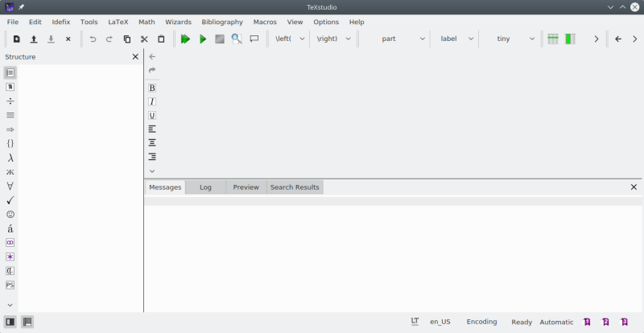Apply bold with the B icon
The height and width of the screenshot is (333, 644).
(x=152, y=88)
